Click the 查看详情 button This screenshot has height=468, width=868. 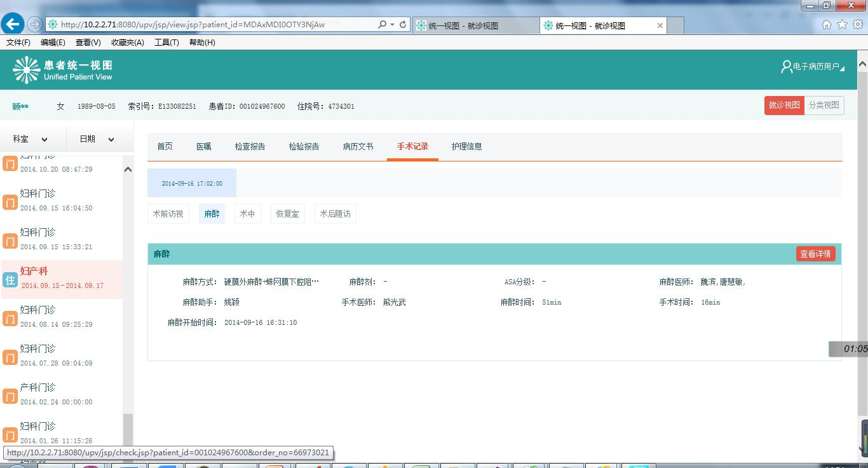(815, 254)
